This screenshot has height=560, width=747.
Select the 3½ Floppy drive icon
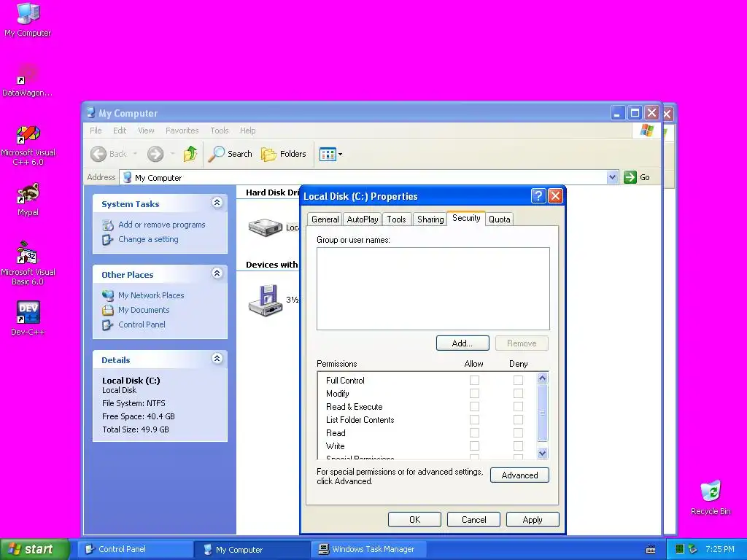(x=266, y=300)
